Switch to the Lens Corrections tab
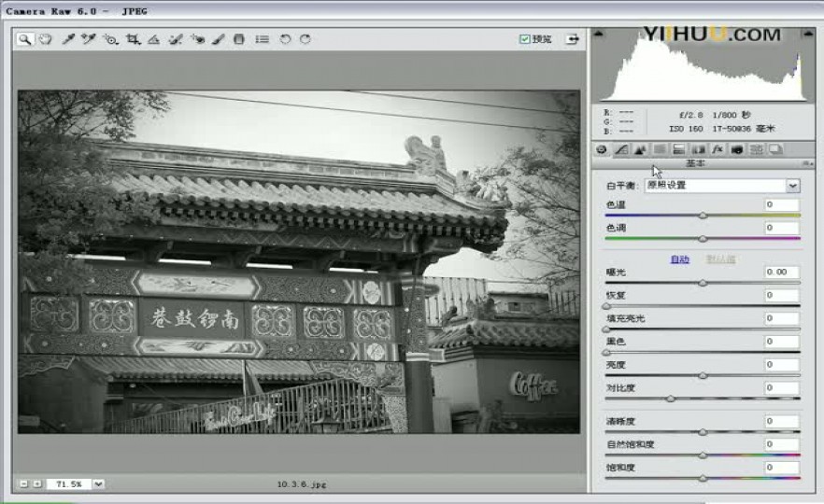 [x=699, y=149]
